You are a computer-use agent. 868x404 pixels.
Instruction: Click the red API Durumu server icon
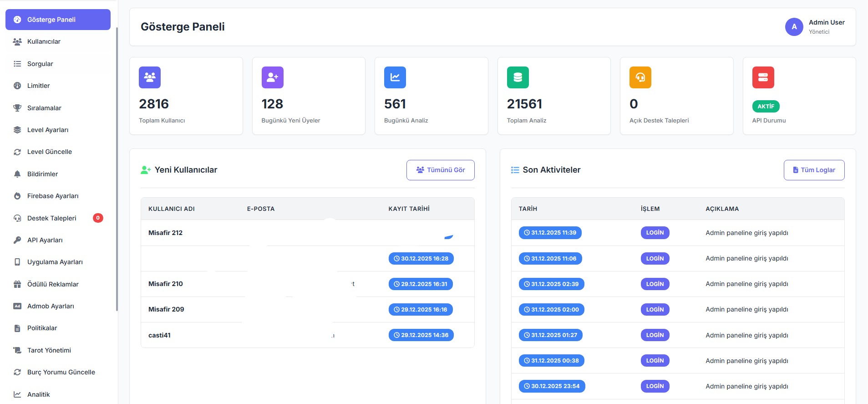pyautogui.click(x=763, y=77)
